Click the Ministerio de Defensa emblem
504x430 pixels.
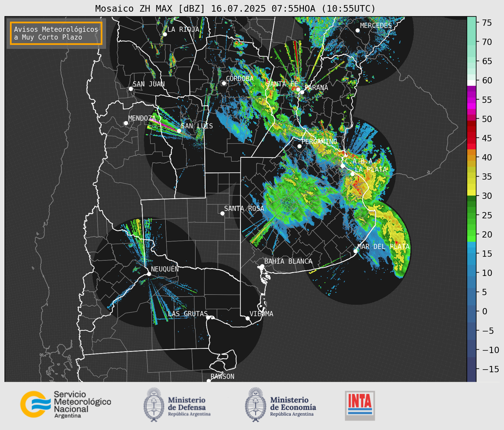[x=154, y=405]
